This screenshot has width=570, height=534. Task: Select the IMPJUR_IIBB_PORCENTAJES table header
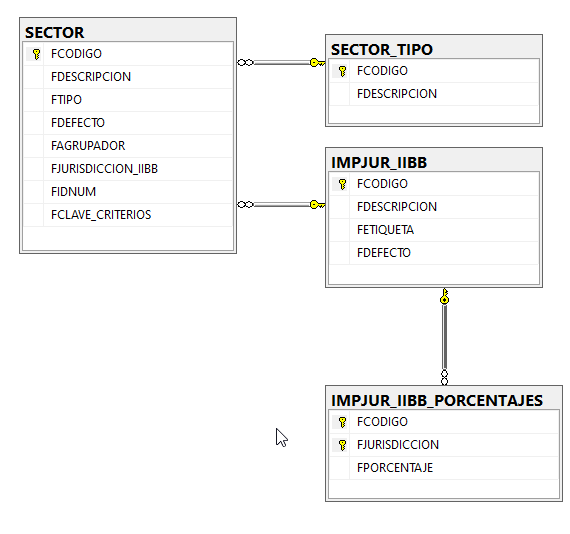[x=443, y=400]
